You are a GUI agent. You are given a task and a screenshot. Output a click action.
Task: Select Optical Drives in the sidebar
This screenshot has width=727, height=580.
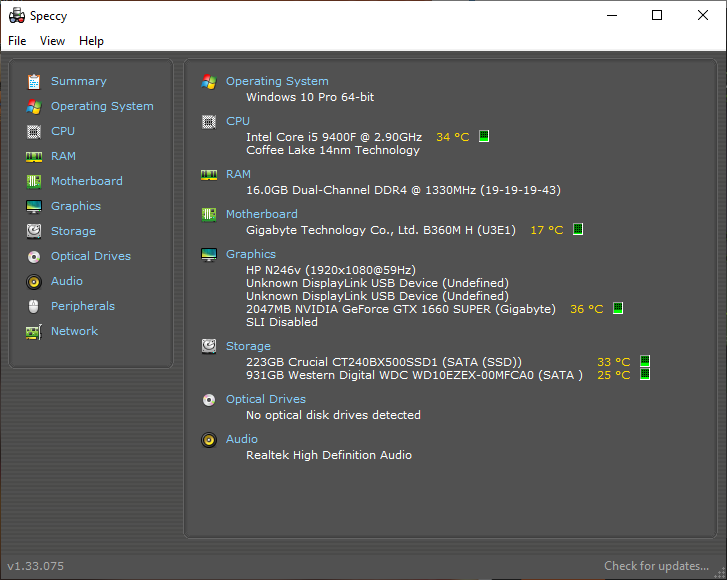[91, 256]
